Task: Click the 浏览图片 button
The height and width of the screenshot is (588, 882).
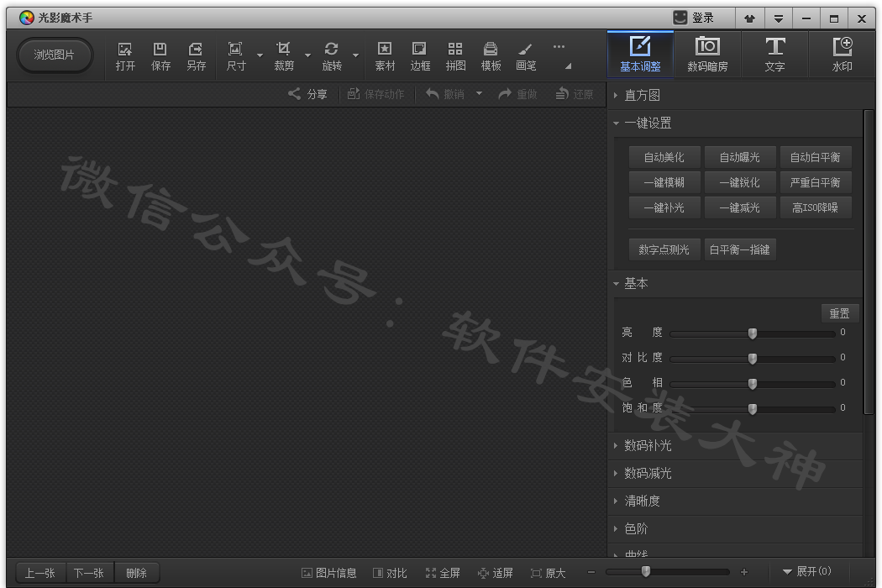Action: 54,55
